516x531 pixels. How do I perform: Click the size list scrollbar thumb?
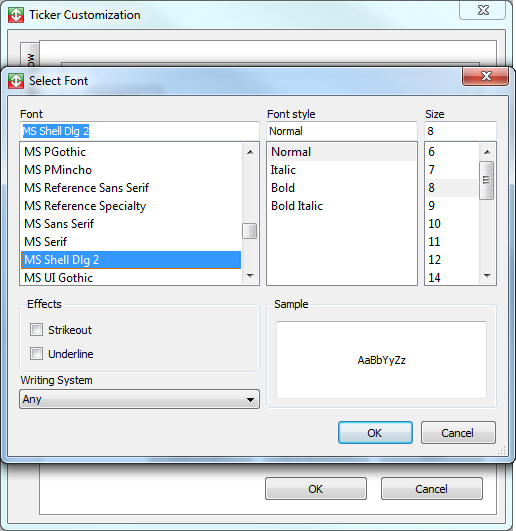coord(487,180)
